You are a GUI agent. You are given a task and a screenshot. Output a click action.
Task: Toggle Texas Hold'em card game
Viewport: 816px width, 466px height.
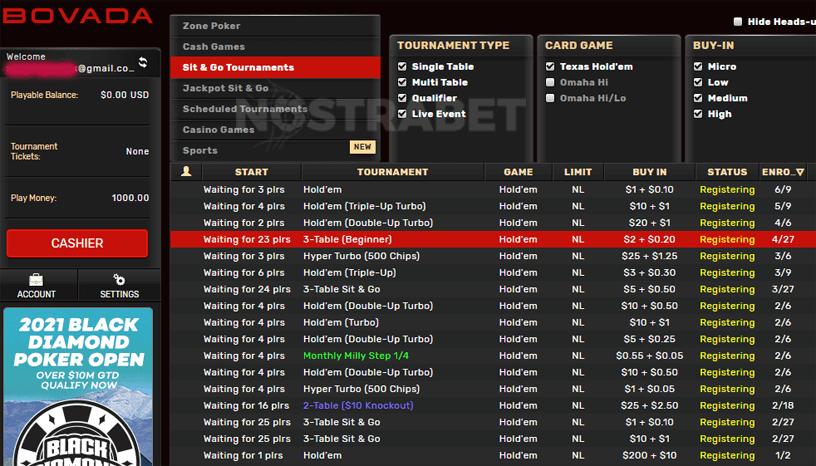pos(550,67)
